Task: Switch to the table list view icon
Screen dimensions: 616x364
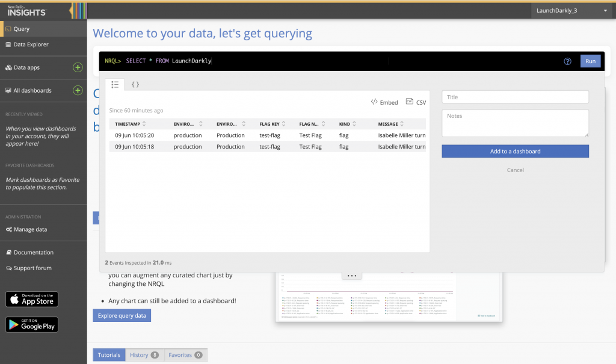Action: [x=115, y=85]
